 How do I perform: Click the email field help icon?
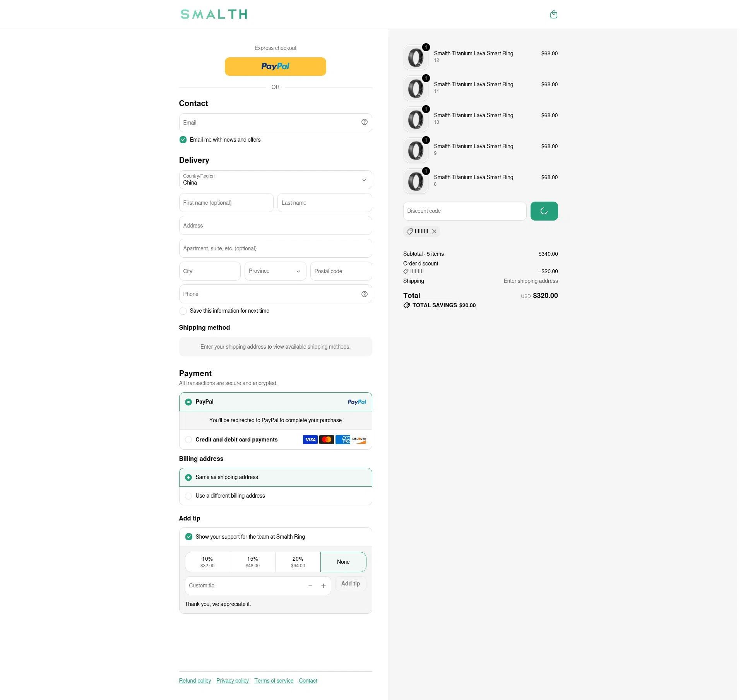point(364,122)
